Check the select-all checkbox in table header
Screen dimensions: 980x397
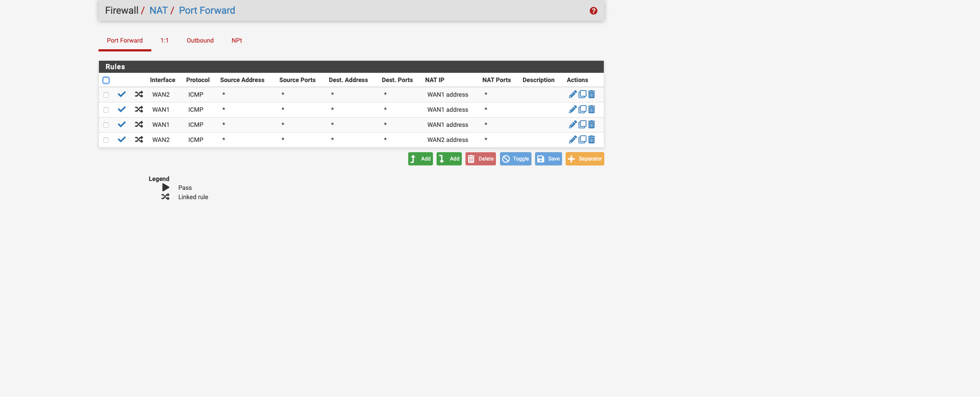pos(106,80)
